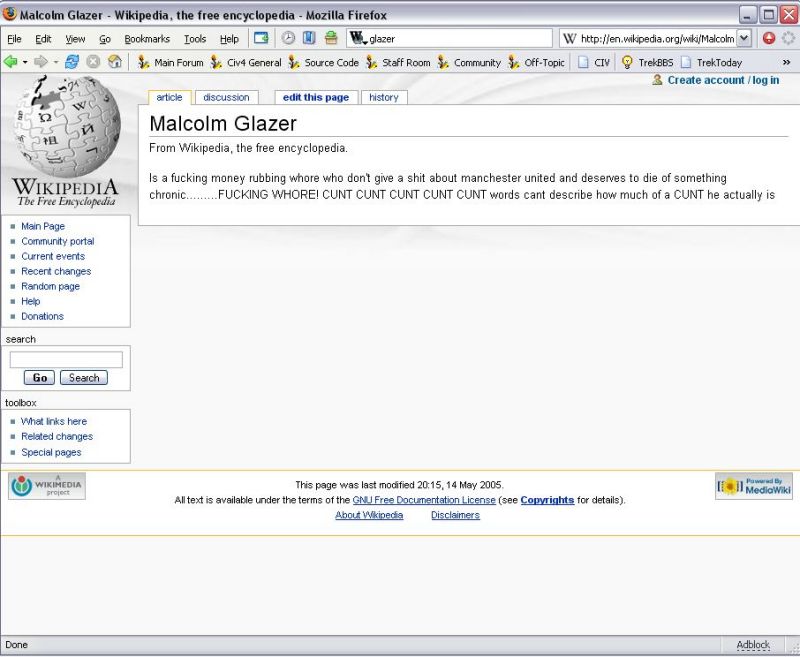Follow the GNU Free Documentation License link
This screenshot has width=800, height=657.
point(424,500)
